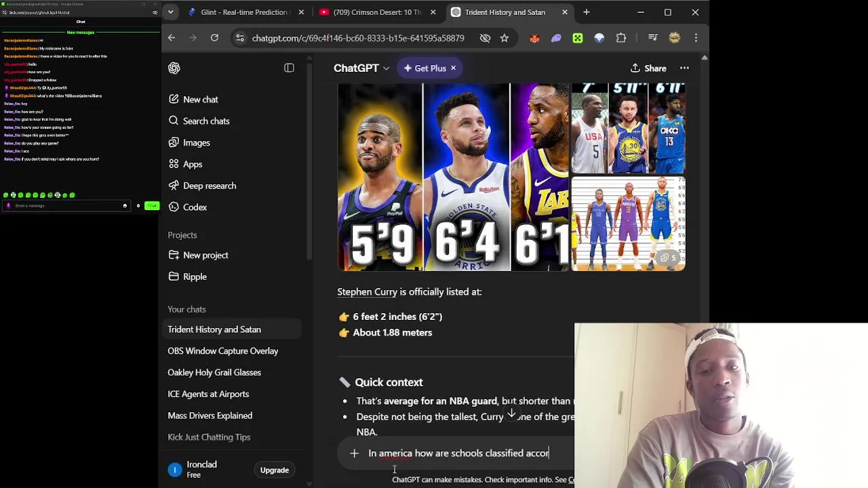
Task: Switch to the Crimson Desert YouTube tab
Action: click(378, 12)
